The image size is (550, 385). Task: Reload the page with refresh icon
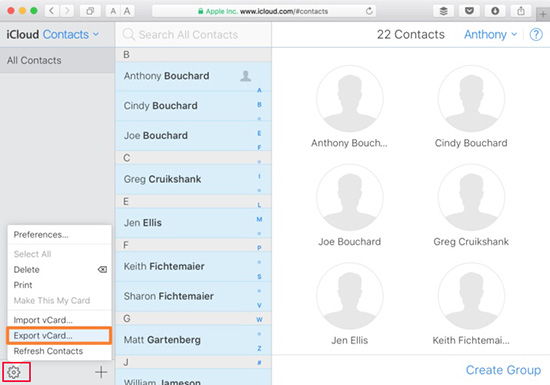click(x=369, y=11)
